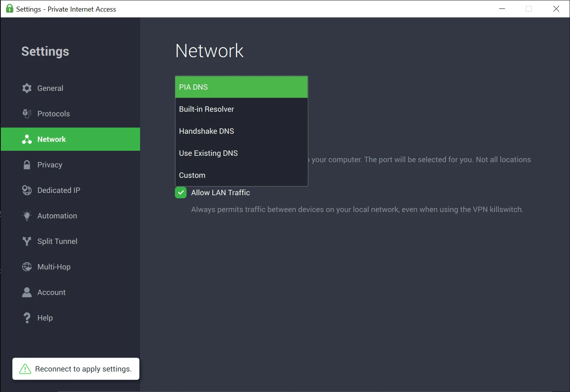Viewport: 570px width, 392px height.
Task: Close the Settings window
Action: [556, 9]
